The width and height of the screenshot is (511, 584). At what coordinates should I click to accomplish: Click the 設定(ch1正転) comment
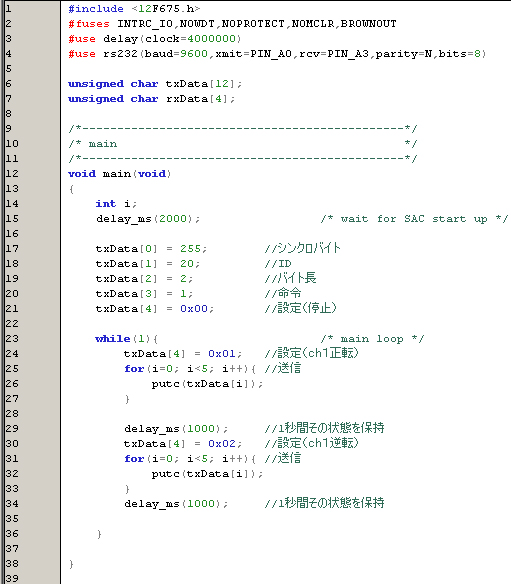click(311, 353)
